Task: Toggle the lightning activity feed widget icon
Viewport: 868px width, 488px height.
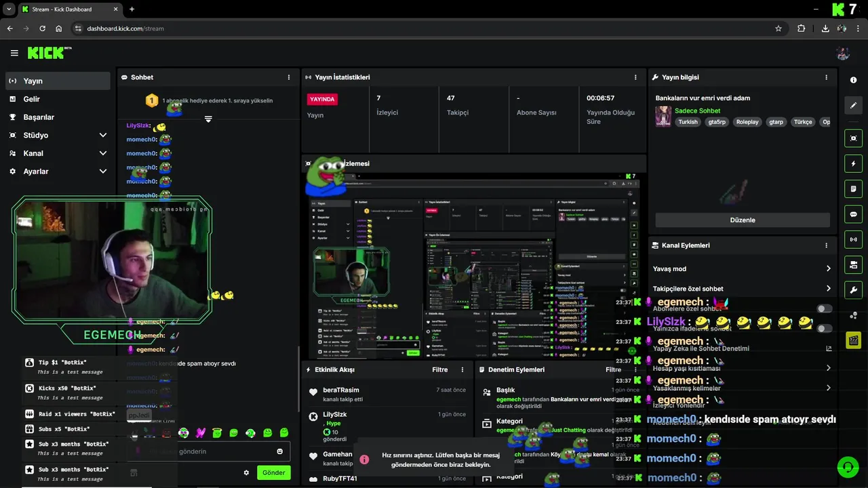Action: pyautogui.click(x=853, y=163)
